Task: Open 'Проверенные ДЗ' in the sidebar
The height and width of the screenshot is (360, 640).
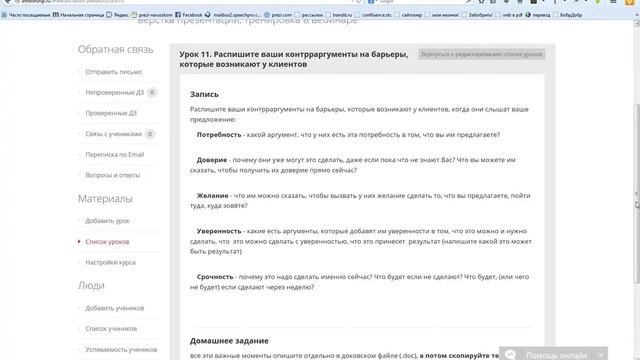Action: coord(111,113)
